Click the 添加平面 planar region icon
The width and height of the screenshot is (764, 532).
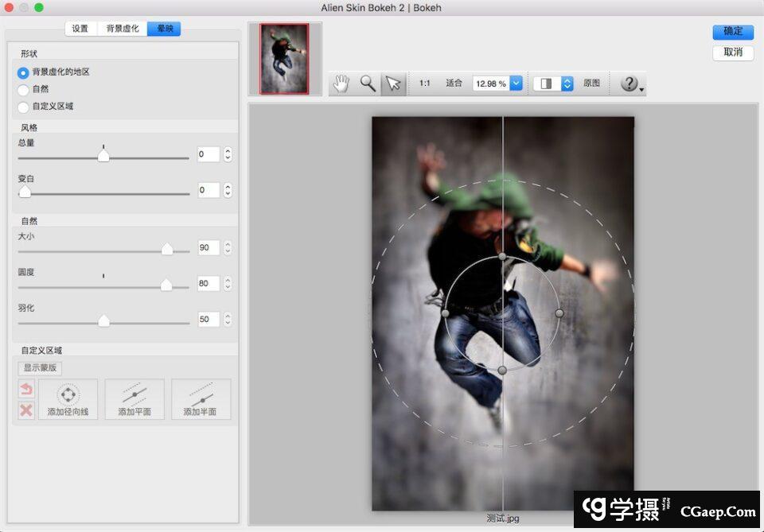point(134,399)
